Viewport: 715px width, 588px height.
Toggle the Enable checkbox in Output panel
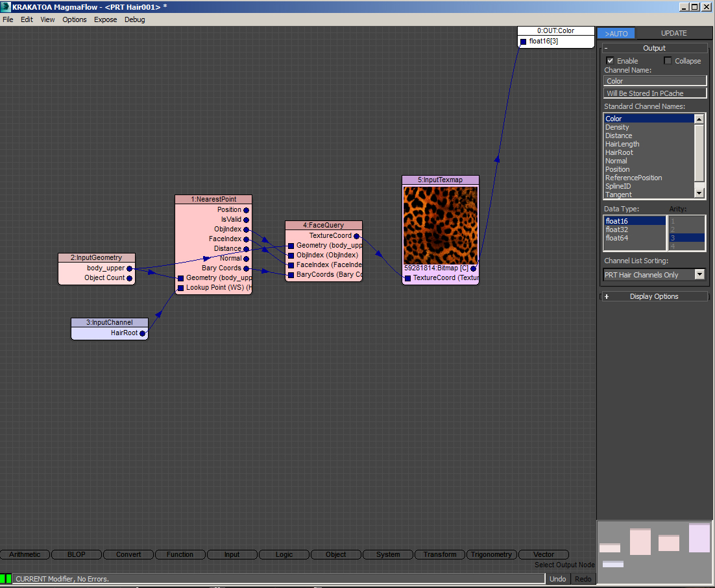coord(610,61)
